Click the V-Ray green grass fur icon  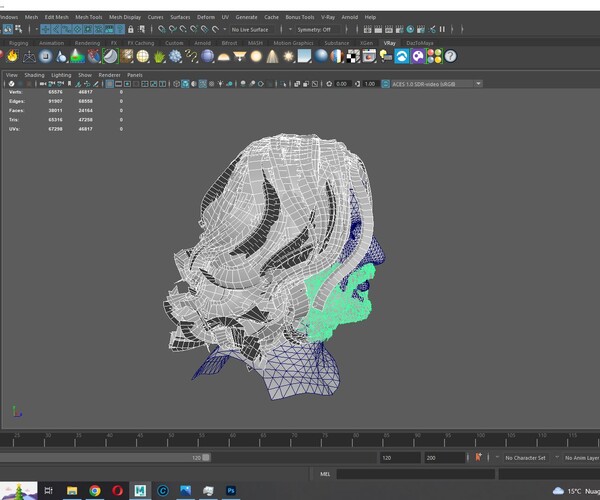(159, 56)
